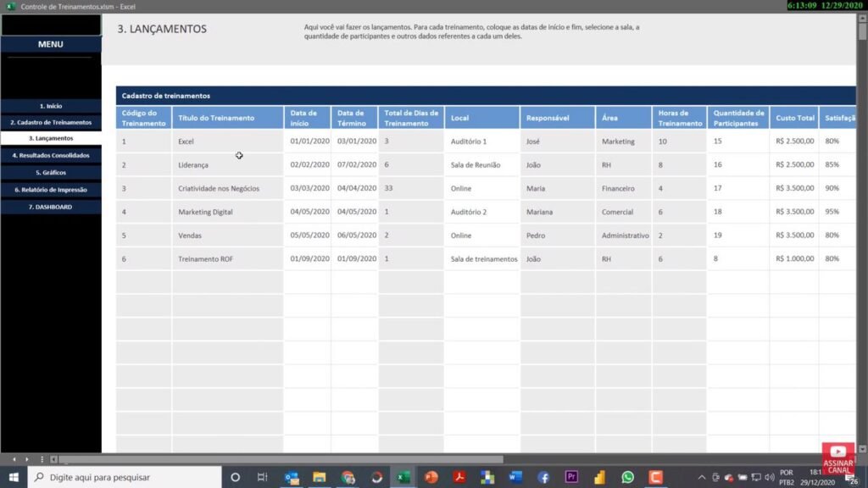The image size is (868, 488).
Task: Click the Data de Término column header
Action: [355, 118]
